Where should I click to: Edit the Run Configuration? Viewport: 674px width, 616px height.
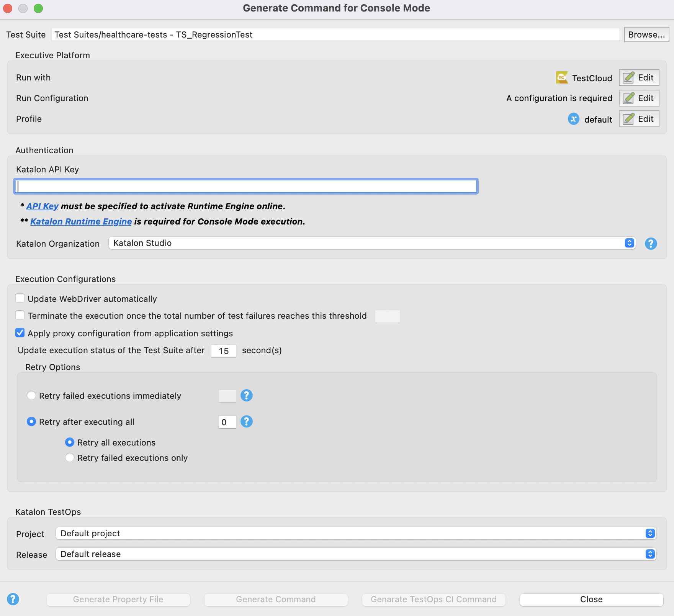[x=639, y=98]
